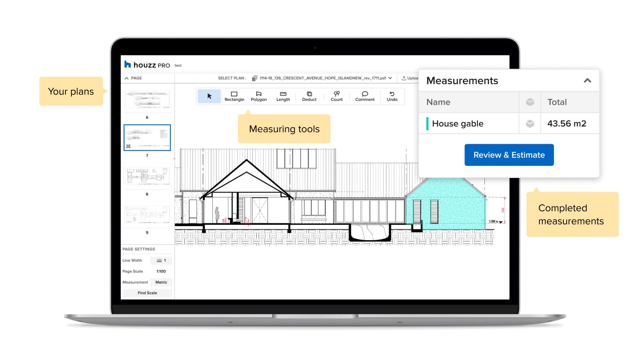Select the Count tool

(336, 96)
